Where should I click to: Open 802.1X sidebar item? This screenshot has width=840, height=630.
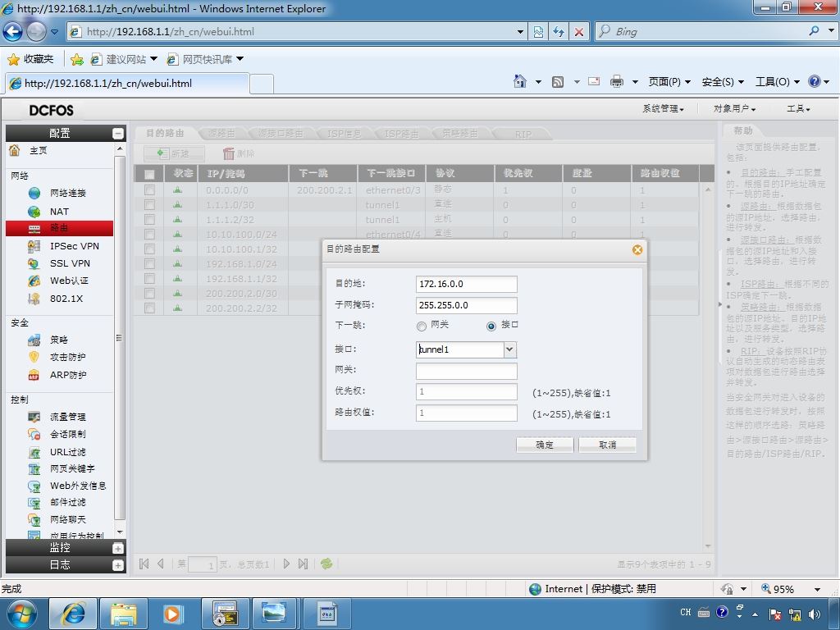tap(66, 299)
